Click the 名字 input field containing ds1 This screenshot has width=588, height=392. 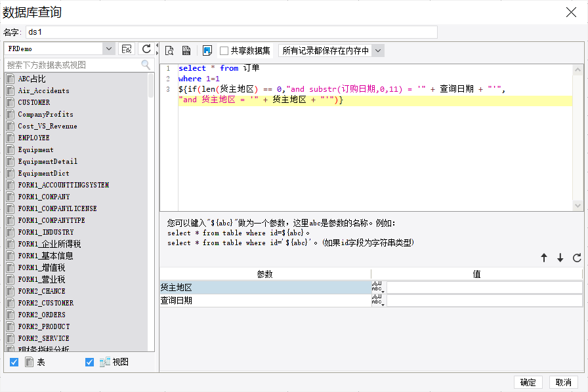tap(232, 32)
